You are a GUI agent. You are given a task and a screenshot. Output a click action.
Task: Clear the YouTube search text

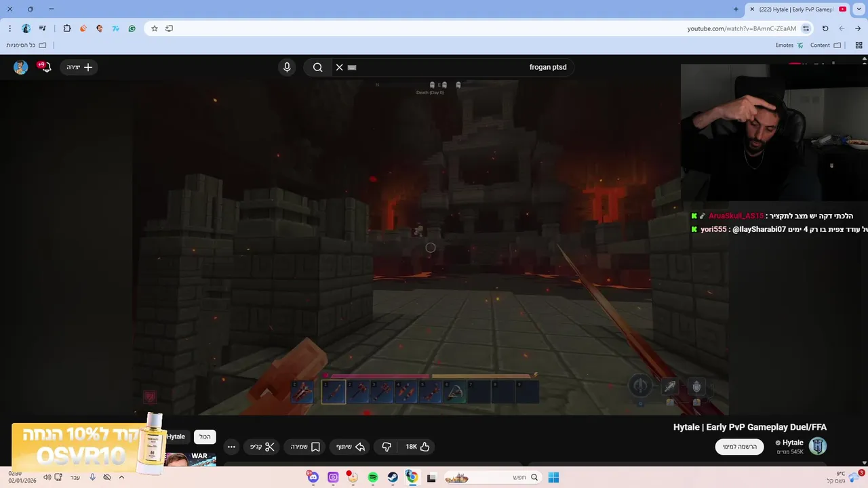[340, 67]
